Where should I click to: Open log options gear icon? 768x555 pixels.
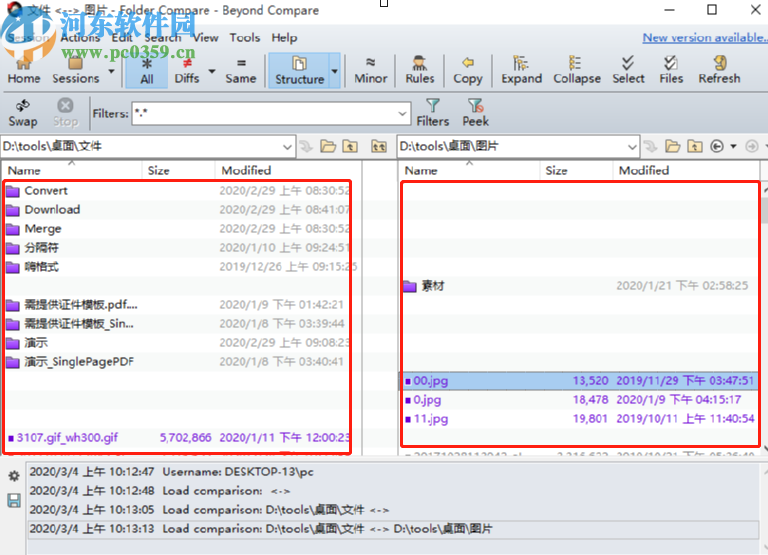[14, 476]
